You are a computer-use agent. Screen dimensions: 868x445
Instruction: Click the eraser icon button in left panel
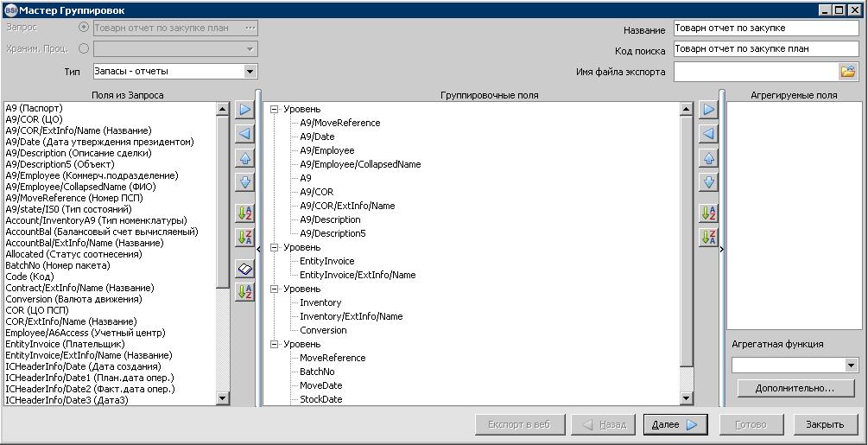(x=244, y=270)
